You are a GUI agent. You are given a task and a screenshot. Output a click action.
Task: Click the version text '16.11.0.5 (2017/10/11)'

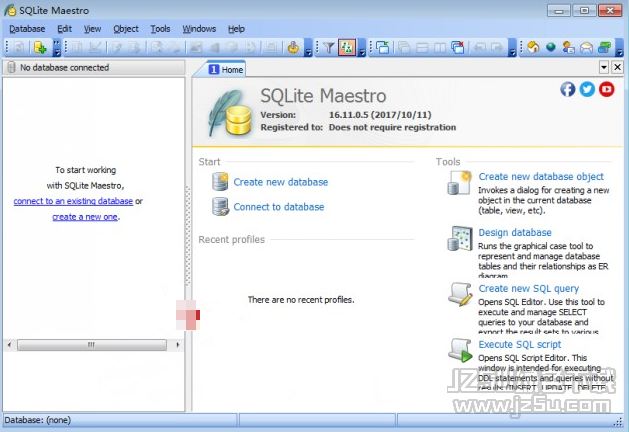380,115
